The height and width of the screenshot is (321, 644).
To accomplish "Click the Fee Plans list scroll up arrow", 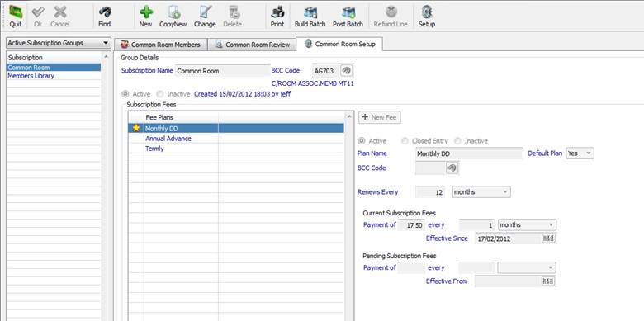I will tap(349, 116).
